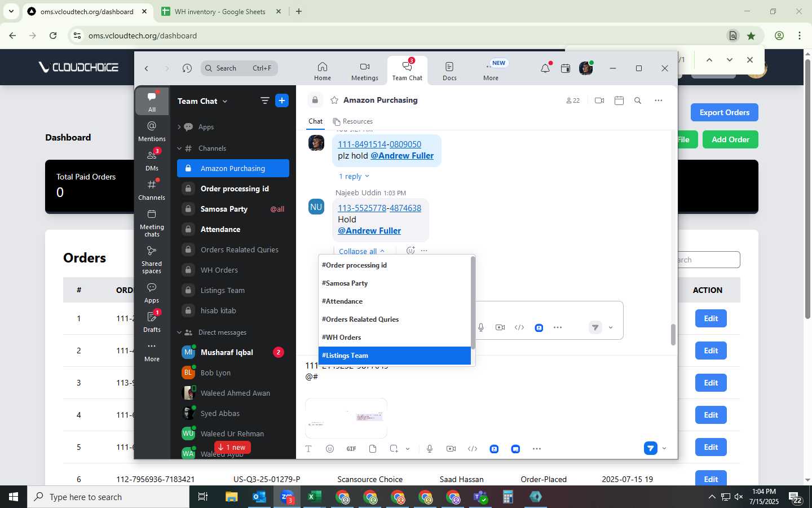Click mention suggestion list scrollbar
Image resolution: width=812 pixels, height=508 pixels.
tap(473, 303)
